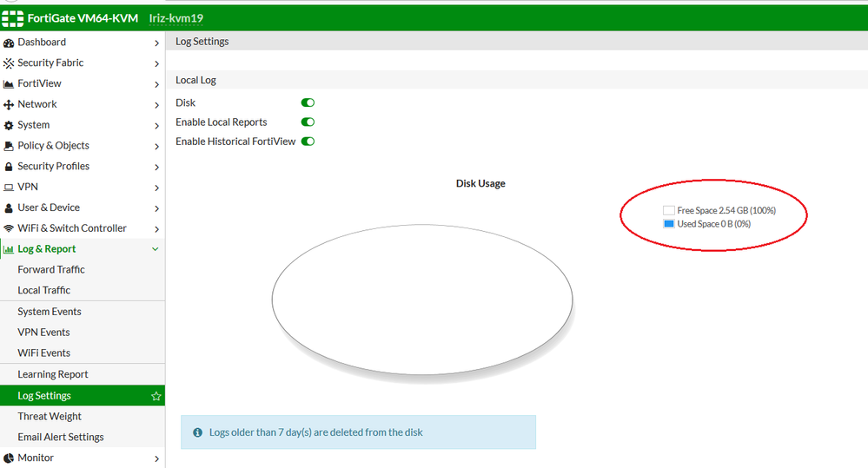Click the Network cross-arrows icon
The width and height of the screenshot is (868, 468).
[9, 104]
